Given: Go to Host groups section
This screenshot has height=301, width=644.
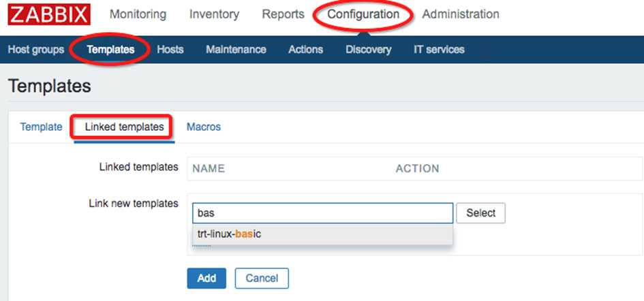Looking at the screenshot, I should pos(36,50).
